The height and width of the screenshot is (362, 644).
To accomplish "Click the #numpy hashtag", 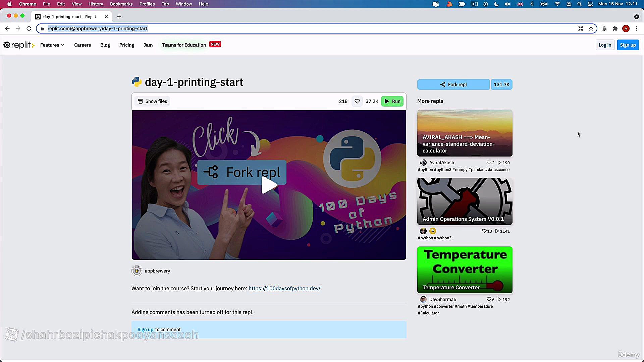I will coord(460,170).
